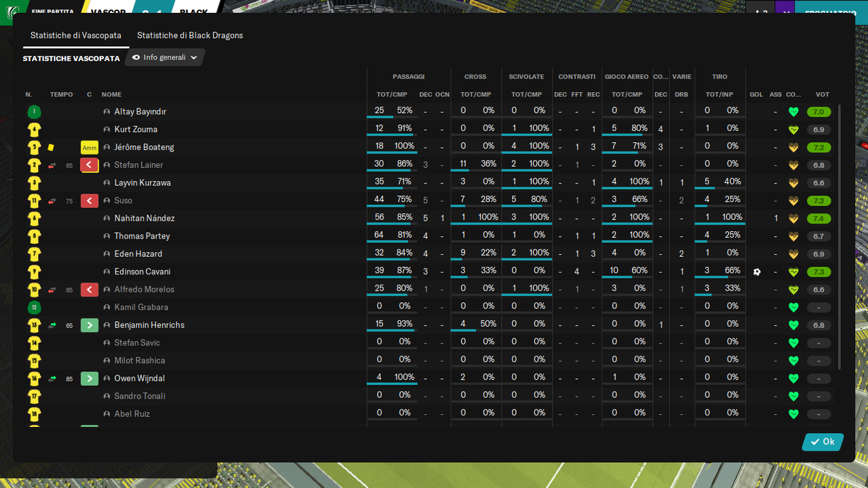Sort by the NOME column header
The width and height of the screenshot is (868, 488).
pyautogui.click(x=111, y=94)
